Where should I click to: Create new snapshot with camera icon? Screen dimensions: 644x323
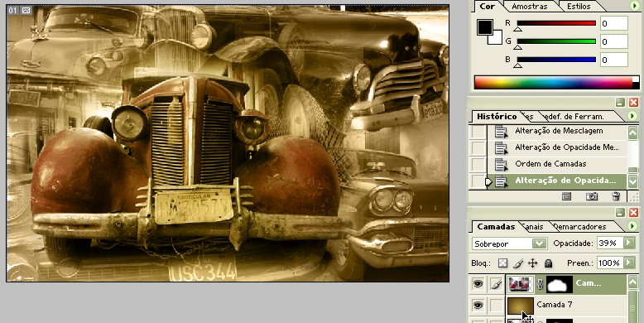[591, 196]
